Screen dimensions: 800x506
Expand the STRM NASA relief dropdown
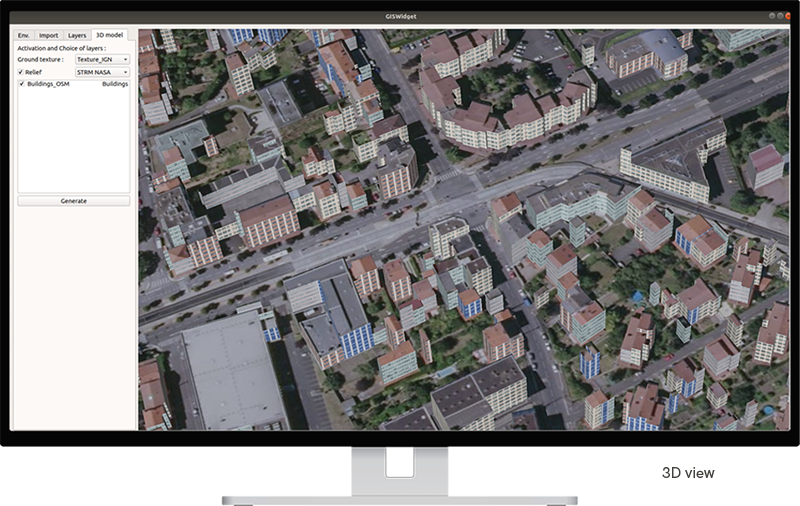102,72
